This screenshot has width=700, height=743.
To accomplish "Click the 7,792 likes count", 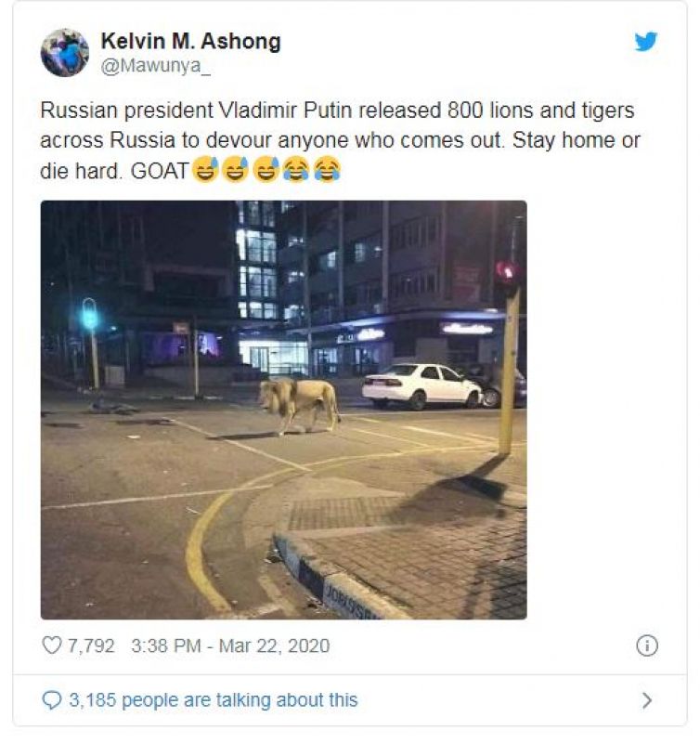I will [91, 645].
